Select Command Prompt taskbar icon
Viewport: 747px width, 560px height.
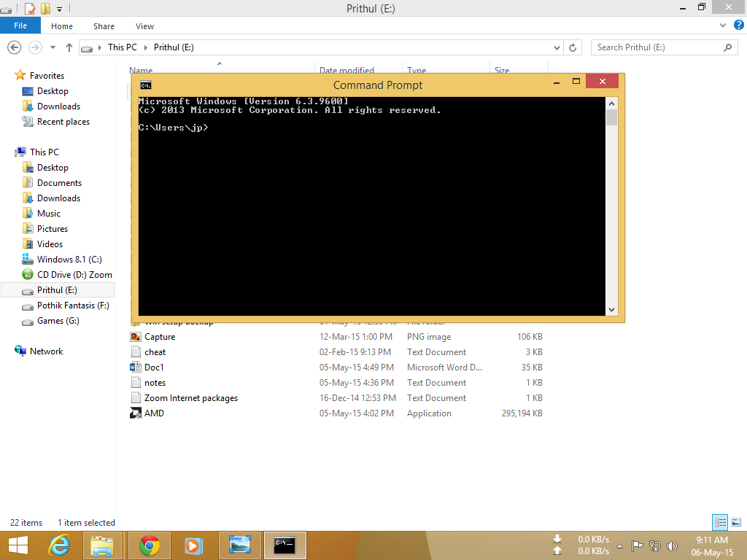(x=285, y=545)
